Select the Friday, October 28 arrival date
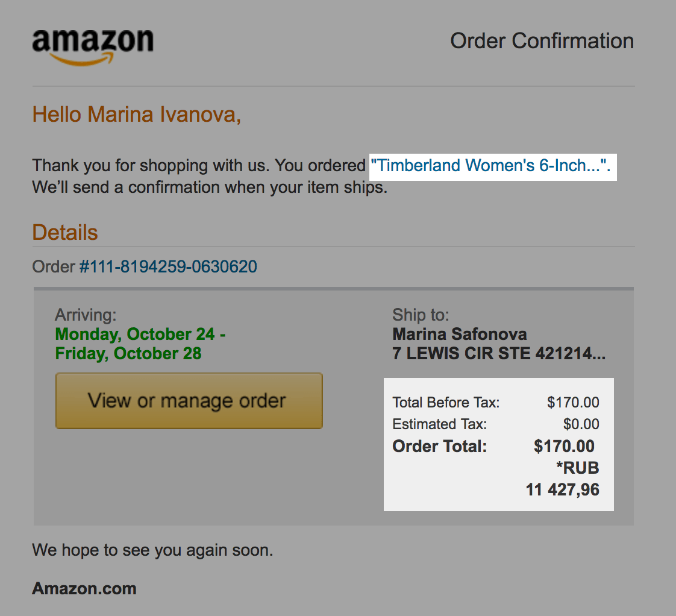676x616 pixels. tap(128, 353)
